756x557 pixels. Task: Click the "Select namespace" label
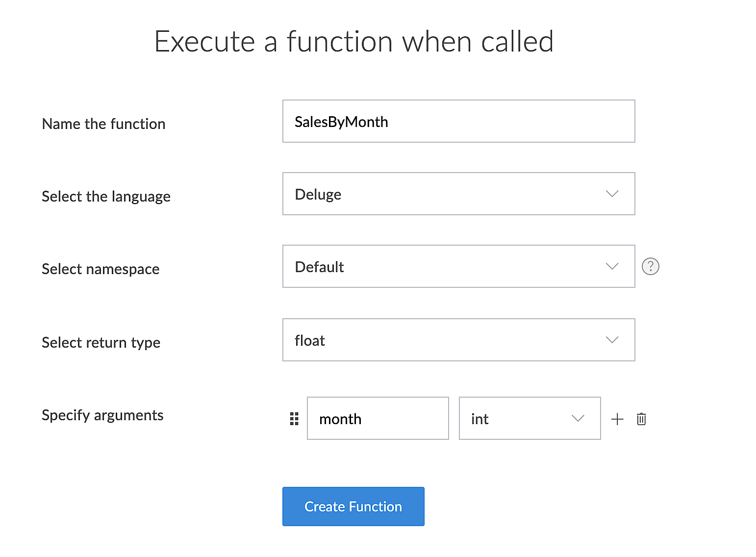[x=101, y=269]
